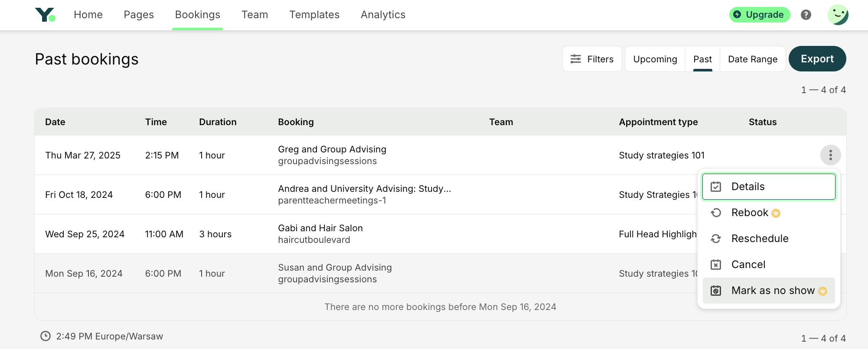The width and height of the screenshot is (868, 349).
Task: Choose Reschedule from the context menu
Action: pyautogui.click(x=760, y=239)
